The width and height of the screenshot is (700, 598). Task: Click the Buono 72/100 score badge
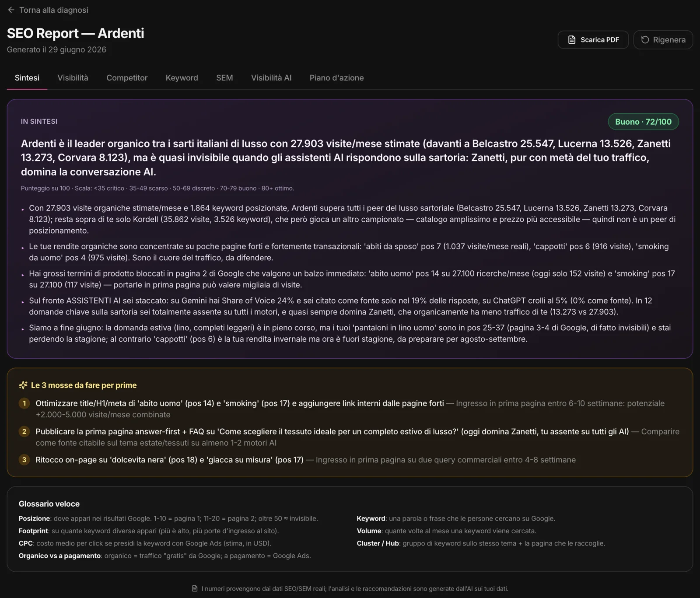(643, 122)
